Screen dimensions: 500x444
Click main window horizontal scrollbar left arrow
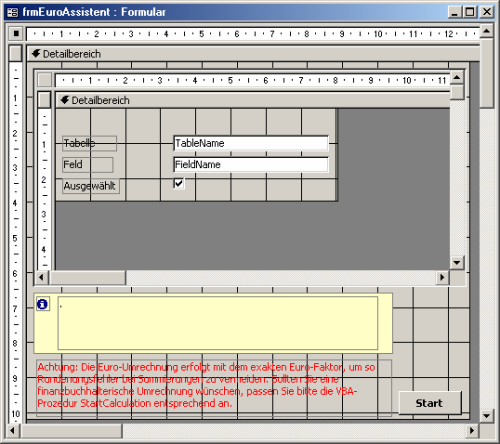coord(13,430)
